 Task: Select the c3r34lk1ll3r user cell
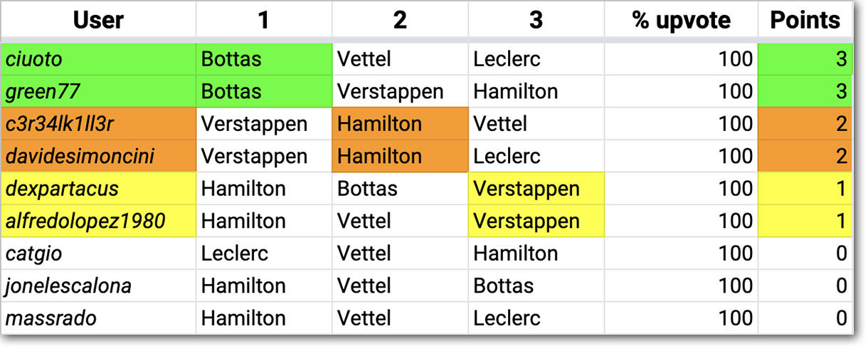[99, 124]
